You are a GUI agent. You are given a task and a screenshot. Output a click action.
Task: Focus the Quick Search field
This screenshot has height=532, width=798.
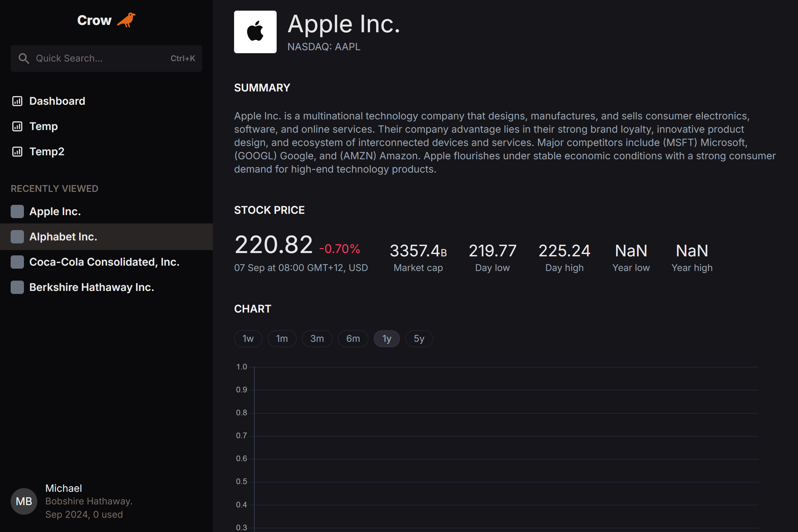point(106,59)
